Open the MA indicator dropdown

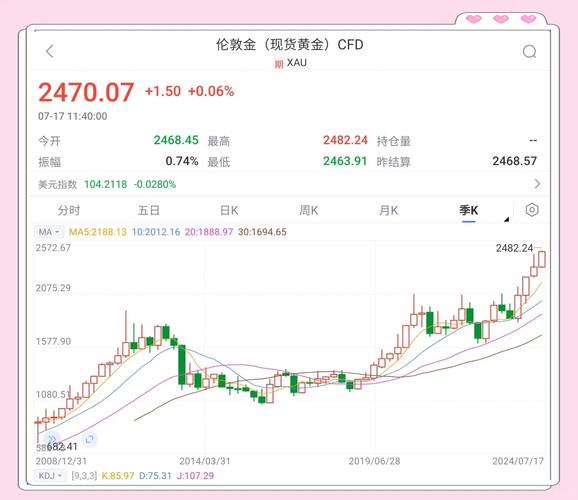point(49,232)
